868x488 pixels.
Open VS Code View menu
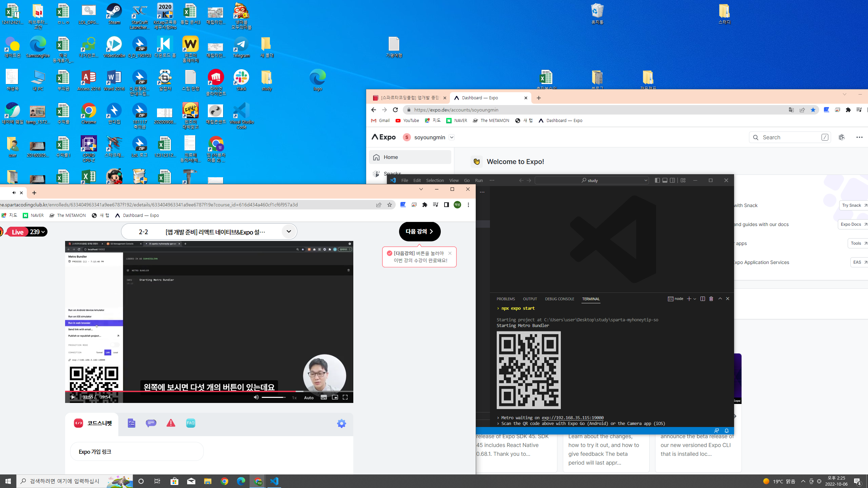coord(454,180)
